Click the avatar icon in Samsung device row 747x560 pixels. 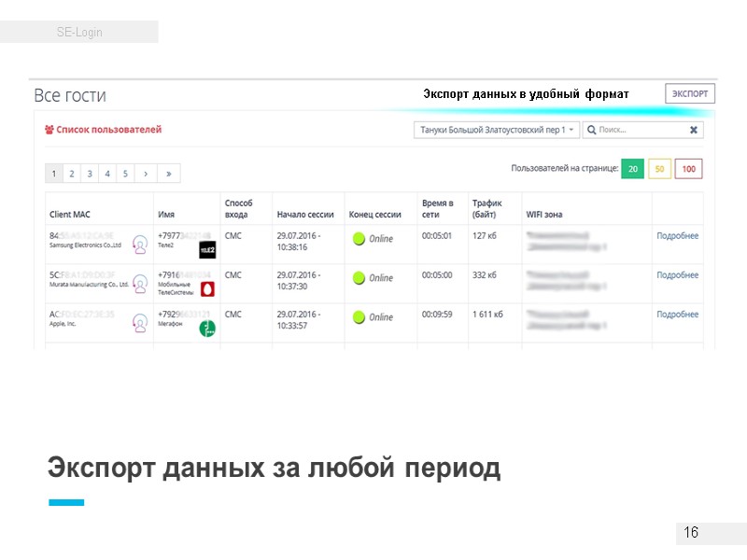tap(142, 245)
